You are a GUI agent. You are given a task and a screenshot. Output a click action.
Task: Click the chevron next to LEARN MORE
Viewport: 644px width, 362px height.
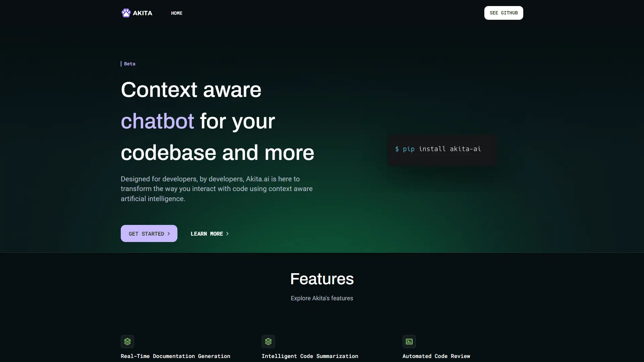pyautogui.click(x=227, y=234)
